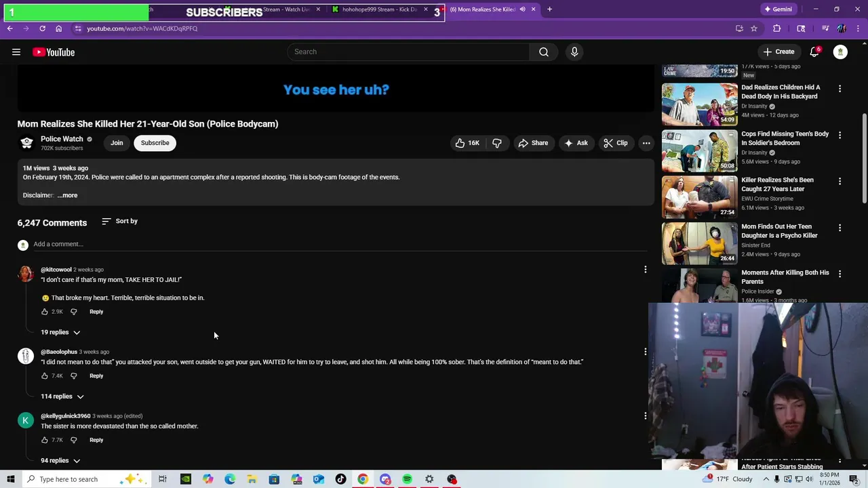Click the Chrome address bar URL
The height and width of the screenshot is (488, 868).
[142, 28]
